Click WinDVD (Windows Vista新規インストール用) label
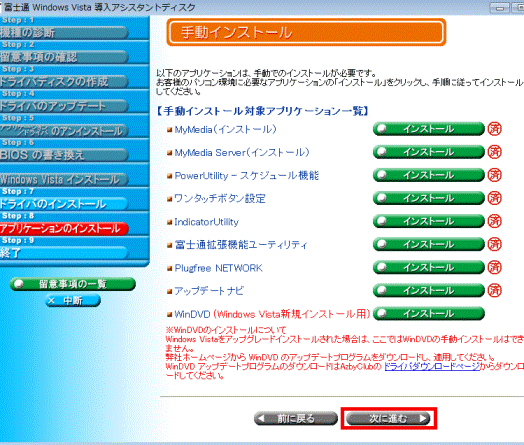 tap(272, 314)
